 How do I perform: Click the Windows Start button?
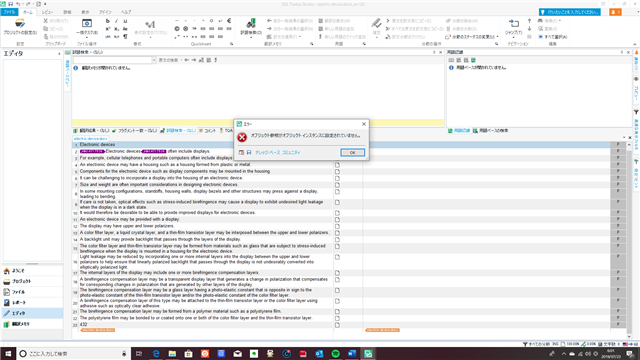pyautogui.click(x=8, y=353)
